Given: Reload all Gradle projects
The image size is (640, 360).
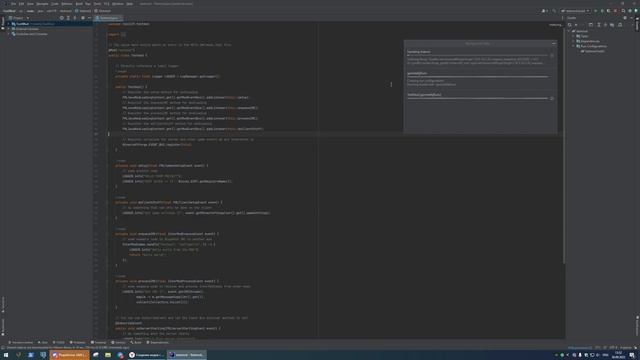Looking at the screenshot, I should point(569,25).
